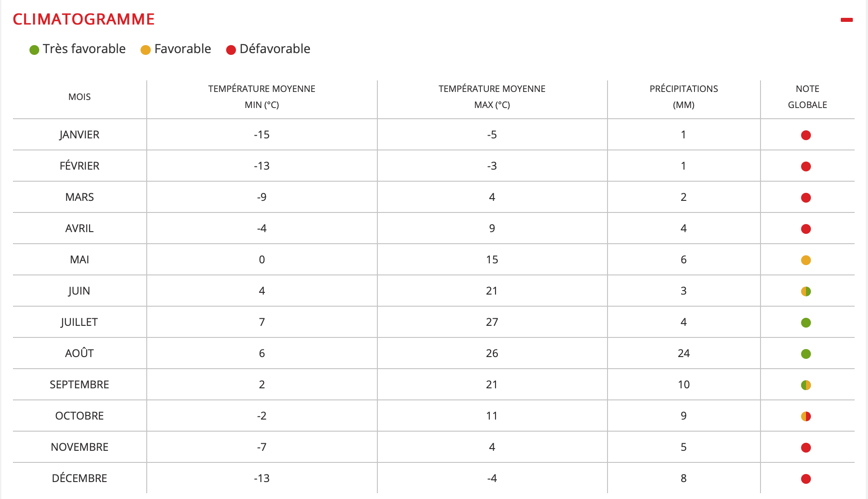Click the Février month row label
Screen dimensions: 868x499
[79, 166]
